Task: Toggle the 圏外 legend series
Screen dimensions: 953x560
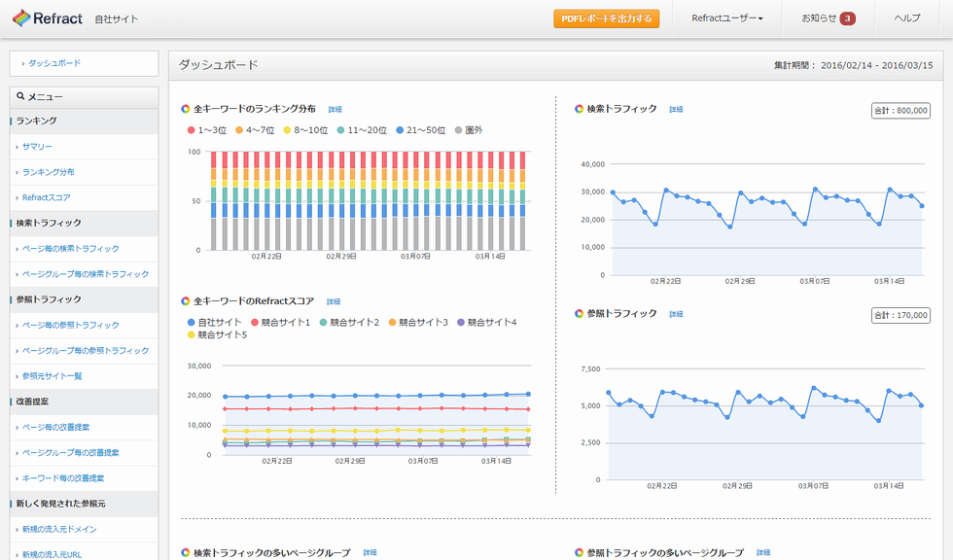Action: (x=468, y=129)
